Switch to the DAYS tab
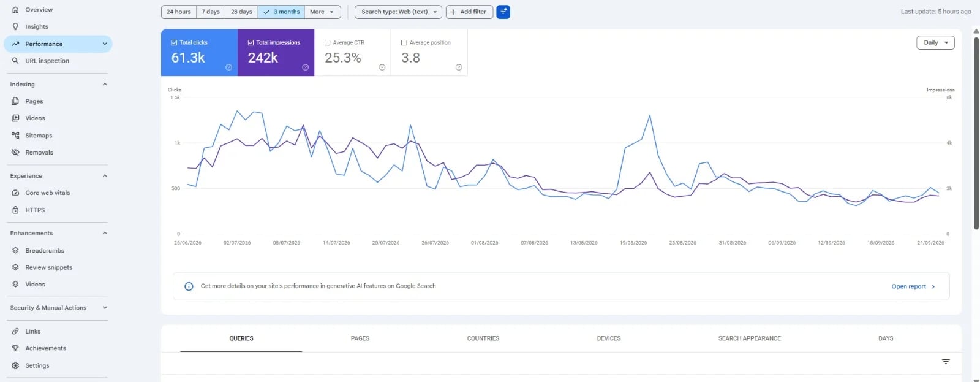The image size is (980, 382). 886,338
